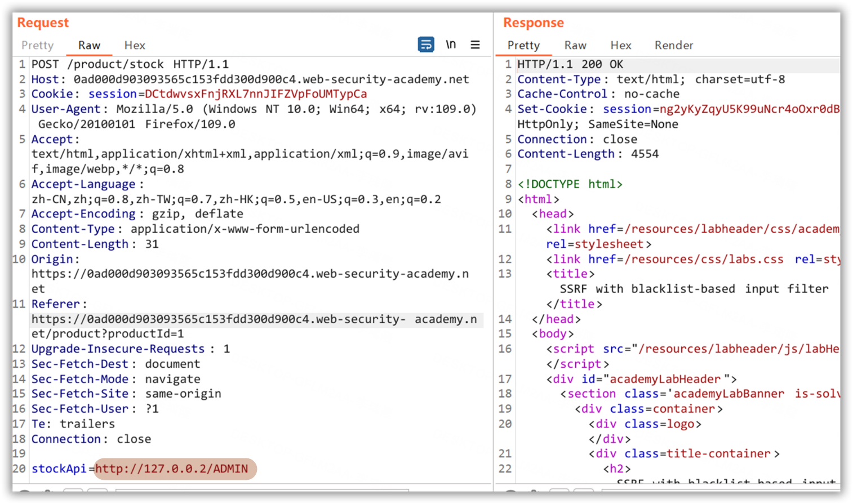Click the Host header value in Request
853x504 pixels.
click(271, 79)
